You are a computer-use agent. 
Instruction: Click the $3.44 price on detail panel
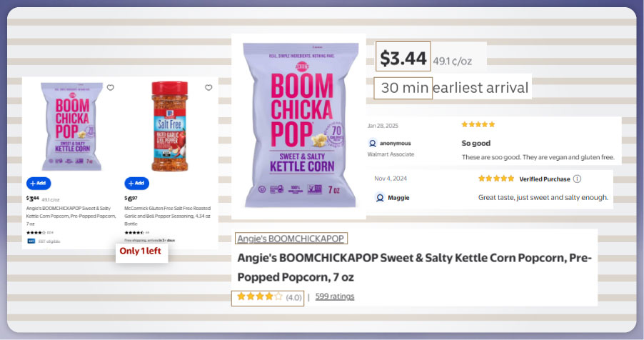pos(403,57)
